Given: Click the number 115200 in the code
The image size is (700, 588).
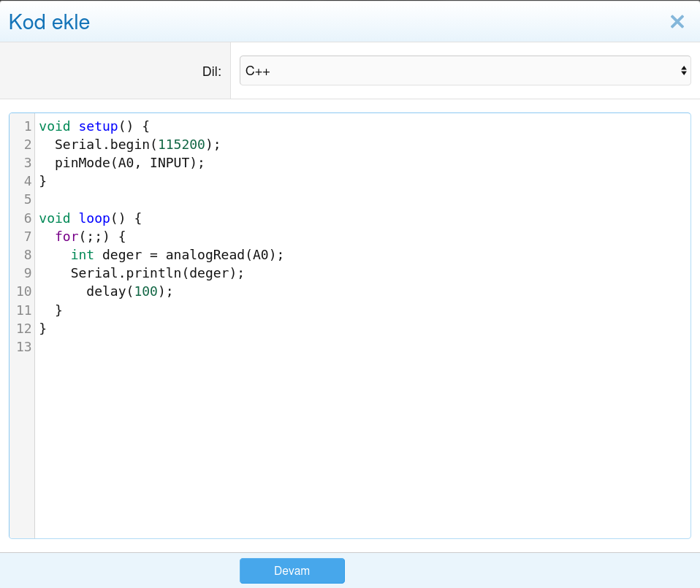Looking at the screenshot, I should pyautogui.click(x=182, y=145).
